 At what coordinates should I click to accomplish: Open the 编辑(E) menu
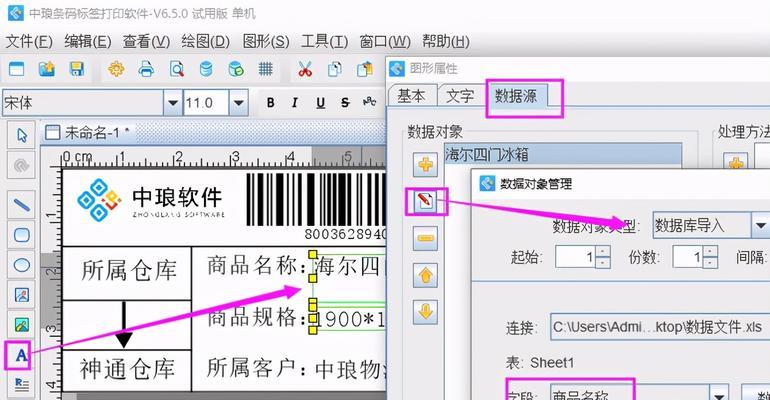tap(87, 42)
